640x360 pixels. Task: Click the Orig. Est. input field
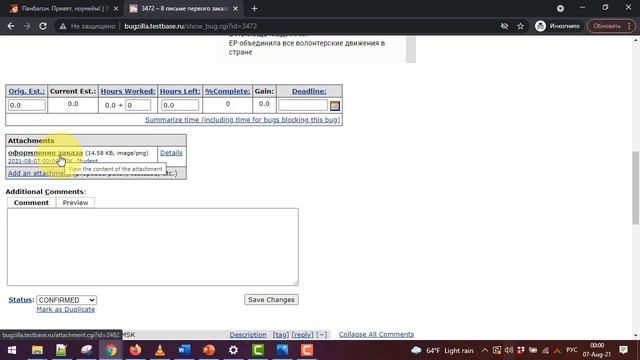[x=27, y=105]
